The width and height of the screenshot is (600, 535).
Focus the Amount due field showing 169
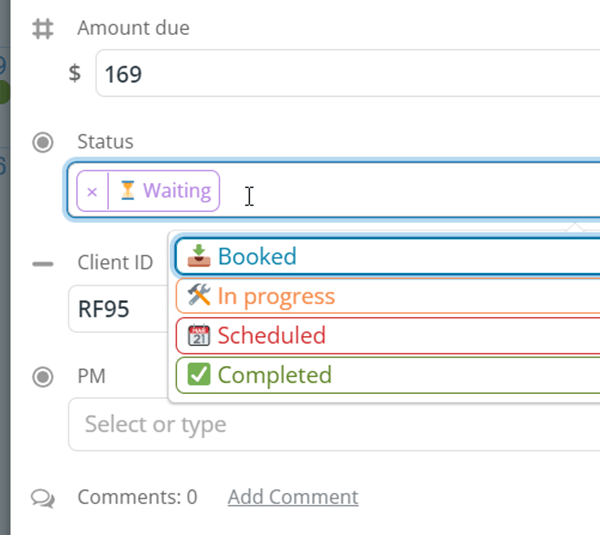(x=347, y=73)
